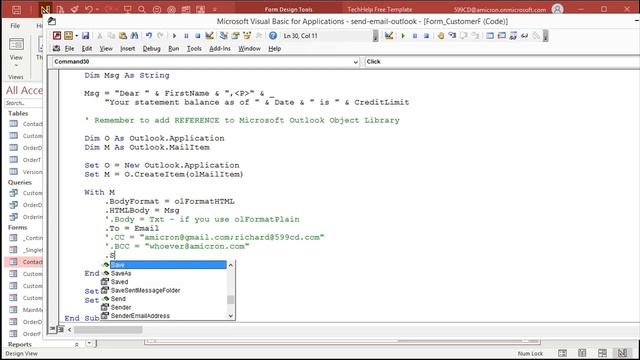Open the Access File tab
The image size is (640, 360).
pos(15,26)
